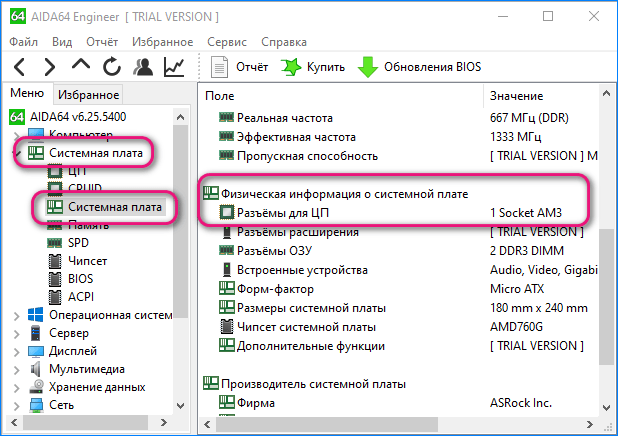Select Сеть in the tree

(x=61, y=405)
